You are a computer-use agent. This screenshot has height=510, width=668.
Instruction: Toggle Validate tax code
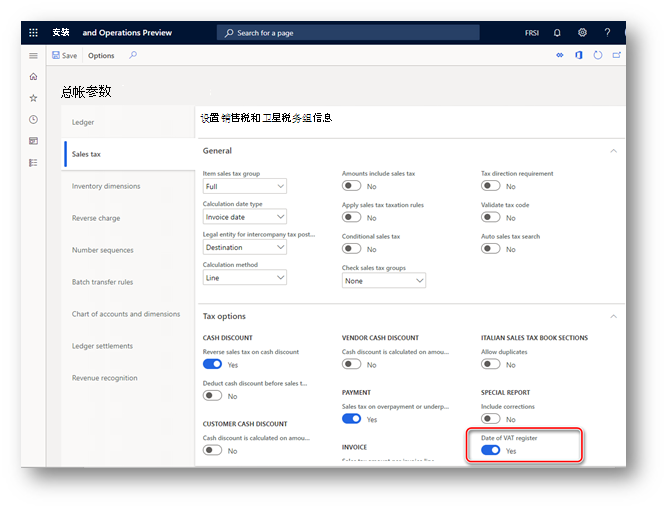pos(490,217)
